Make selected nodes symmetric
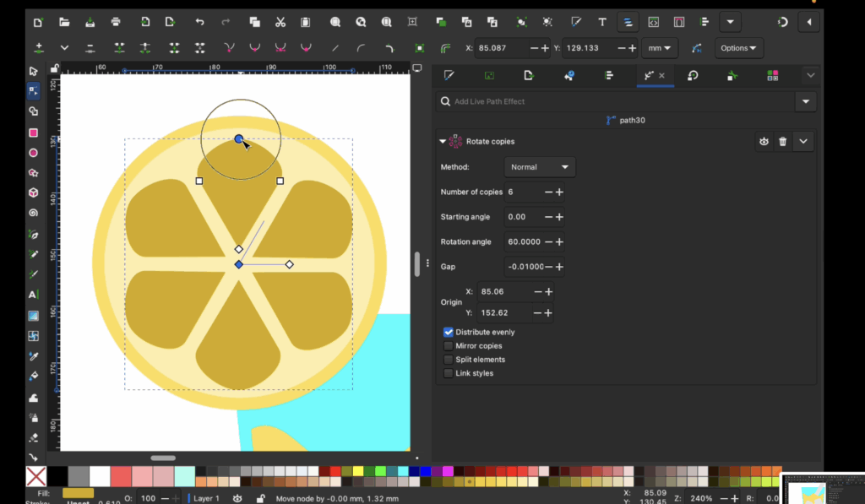This screenshot has width=865, height=504. [280, 48]
